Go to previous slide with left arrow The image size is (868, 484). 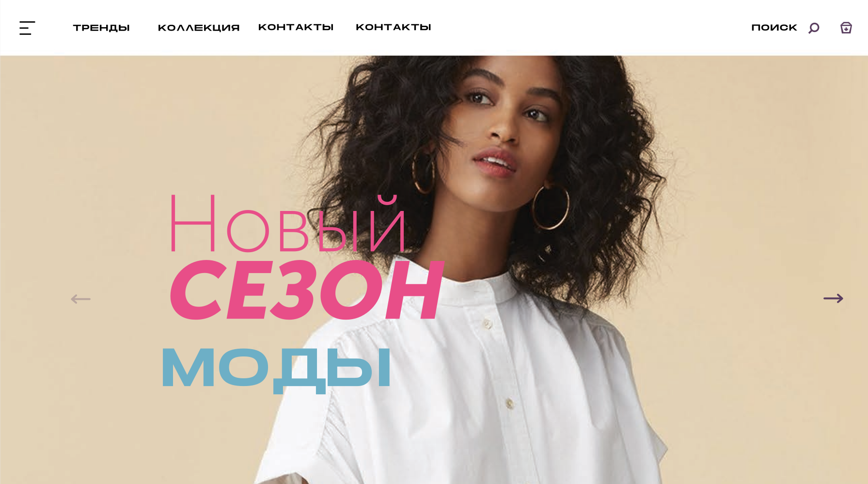click(80, 299)
